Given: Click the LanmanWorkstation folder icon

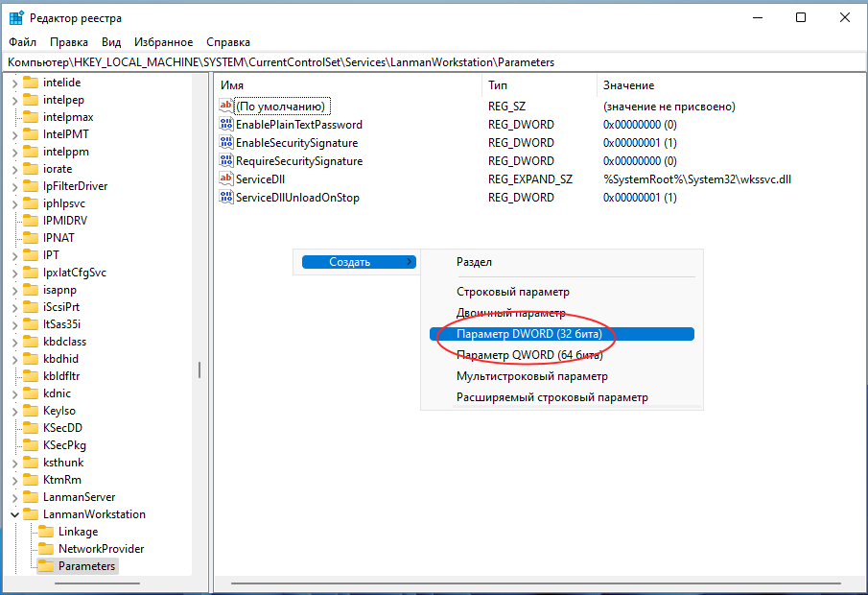Looking at the screenshot, I should coord(31,514).
